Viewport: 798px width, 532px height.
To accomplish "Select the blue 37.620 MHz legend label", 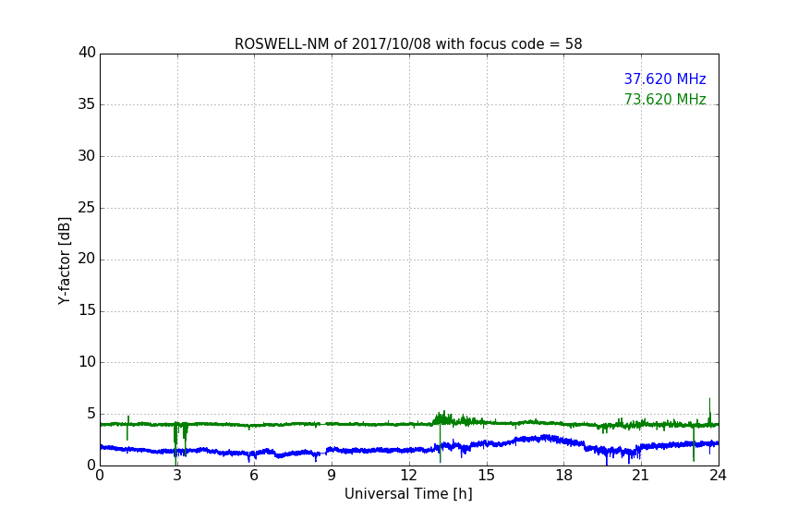I will 665,79.
